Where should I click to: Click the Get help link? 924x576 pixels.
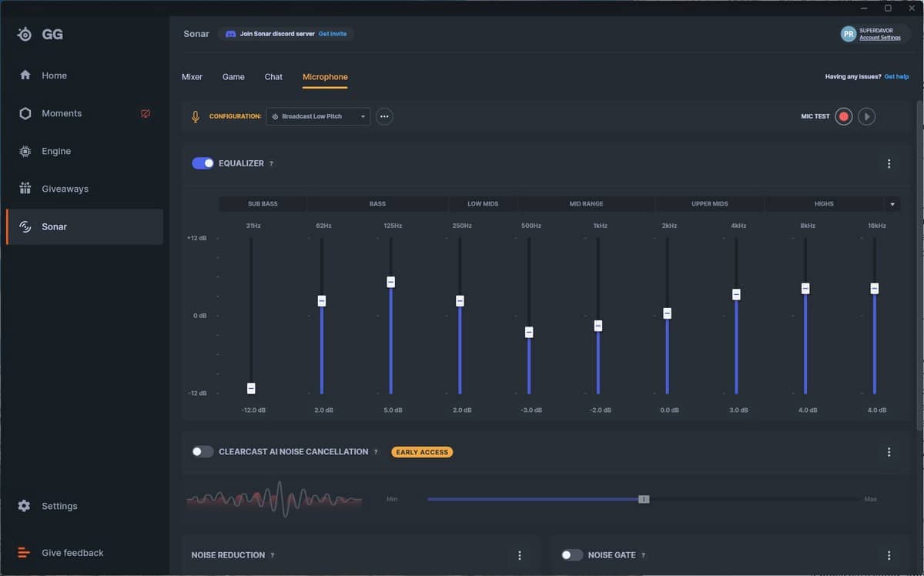896,77
